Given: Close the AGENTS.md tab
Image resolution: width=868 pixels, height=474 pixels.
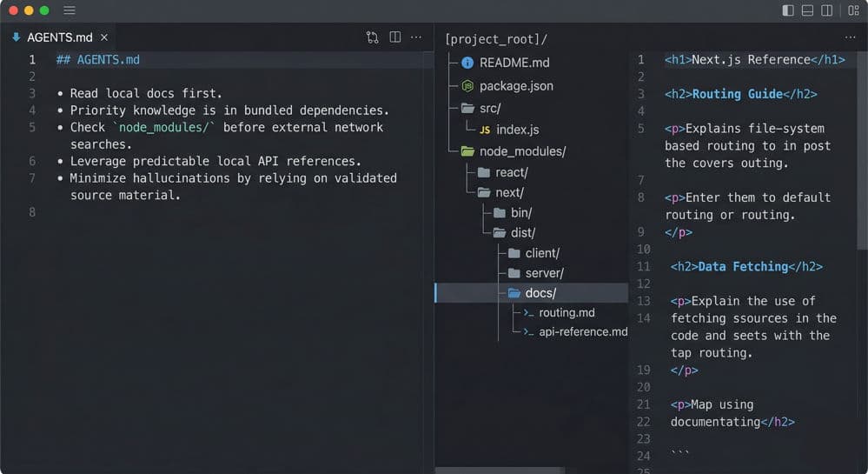Looking at the screenshot, I should pos(104,37).
